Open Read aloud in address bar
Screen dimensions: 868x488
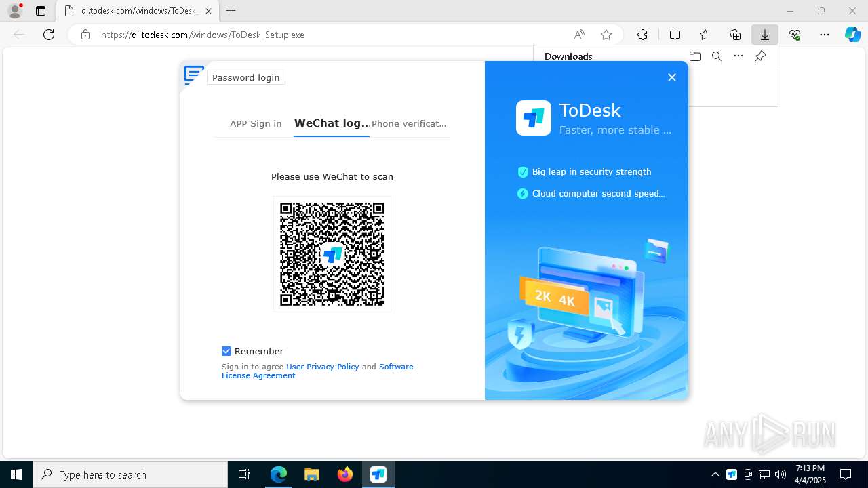(579, 35)
